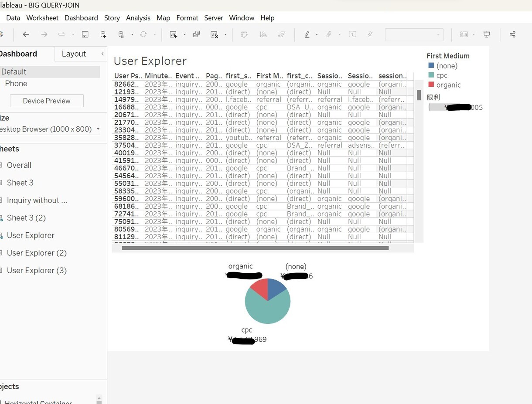Select User Explorer (3) sheet
This screenshot has width=532, height=404.
coord(37,270)
